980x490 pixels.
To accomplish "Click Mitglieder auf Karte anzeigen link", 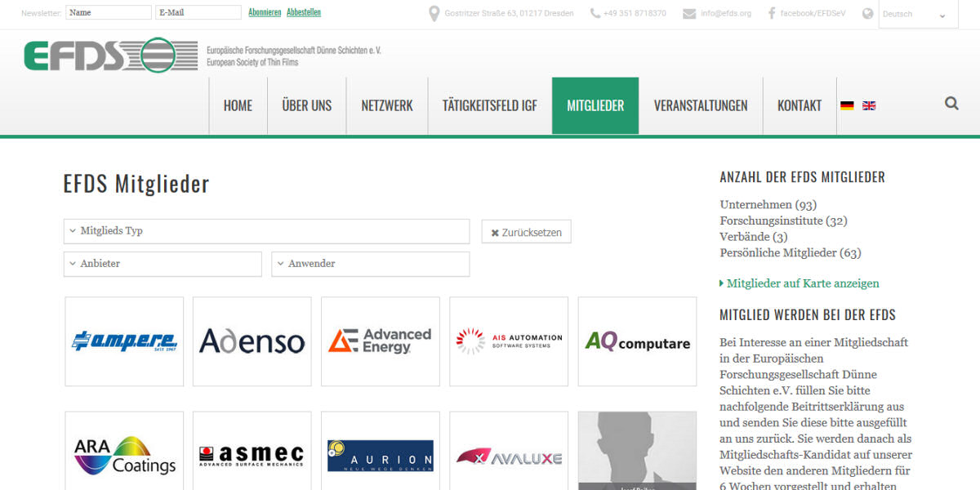I will click(803, 283).
